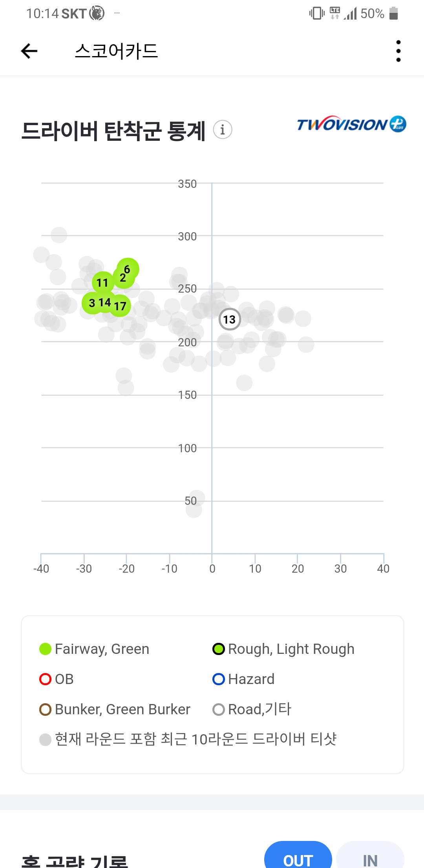This screenshot has height=868, width=424.
Task: Tap hole 17 shot marker
Action: click(x=121, y=306)
